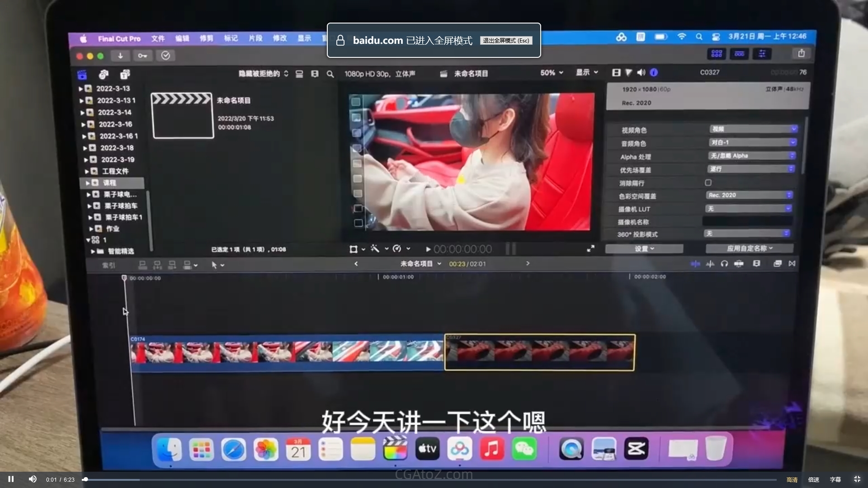Toggle viewer fullscreen expand arrows

pyautogui.click(x=590, y=249)
